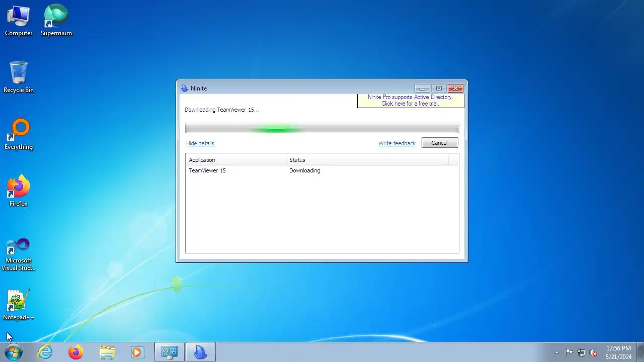Open the taskbar clock showing 12:56 PM
This screenshot has height=362, width=644.
(618, 352)
